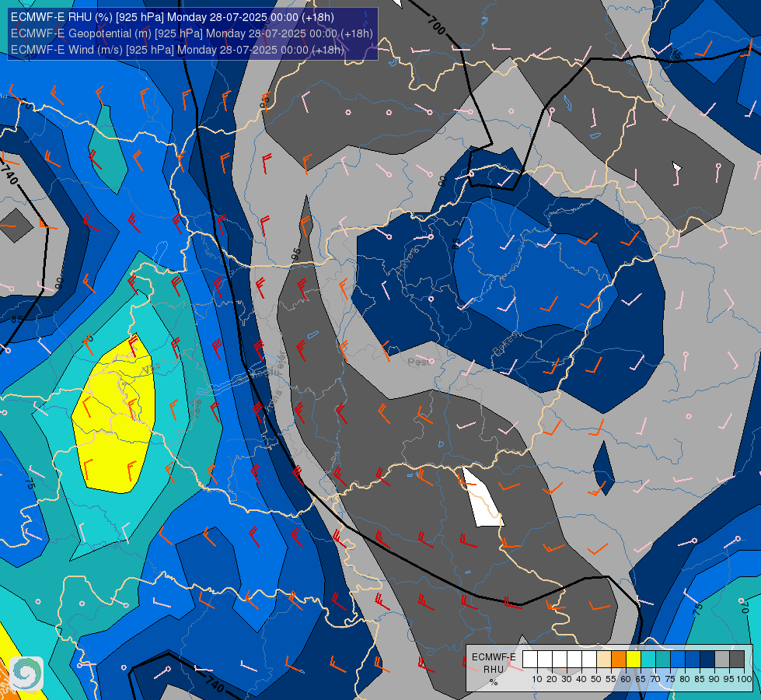Viewport: 761px width, 700px height.
Task: Click the legend title 'ECMWF-E RHU %'
Action: [x=494, y=670]
